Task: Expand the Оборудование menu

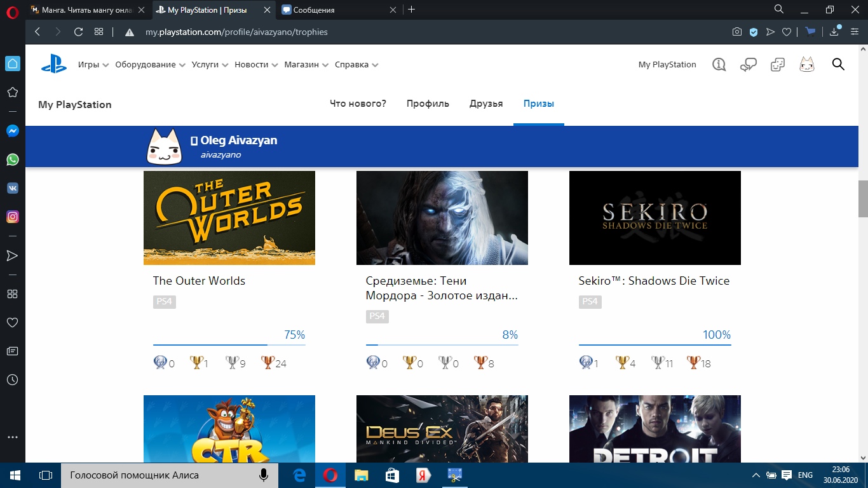Action: point(150,65)
